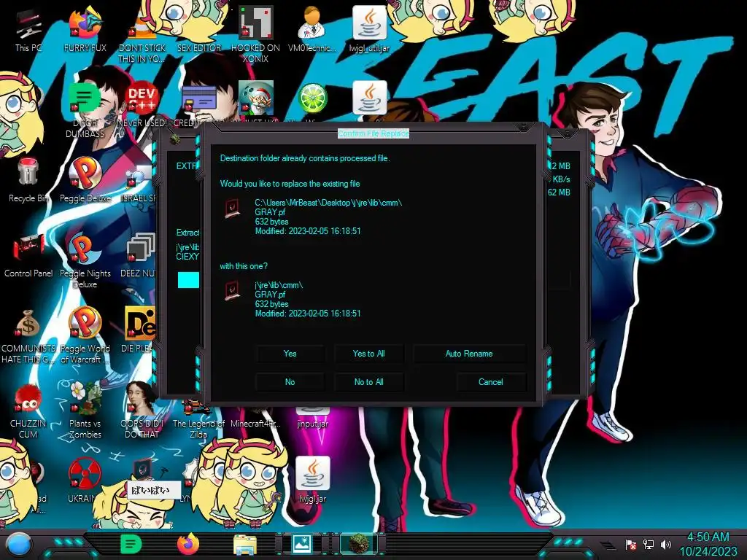Open the FURRY FUX desktop shortcut
This screenshot has height=560, width=747.
(x=85, y=29)
